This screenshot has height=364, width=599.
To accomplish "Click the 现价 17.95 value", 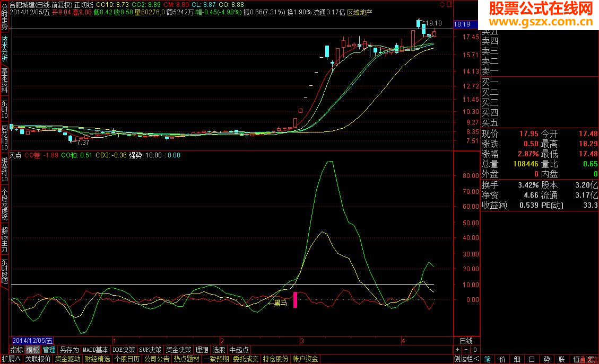I will (x=529, y=134).
